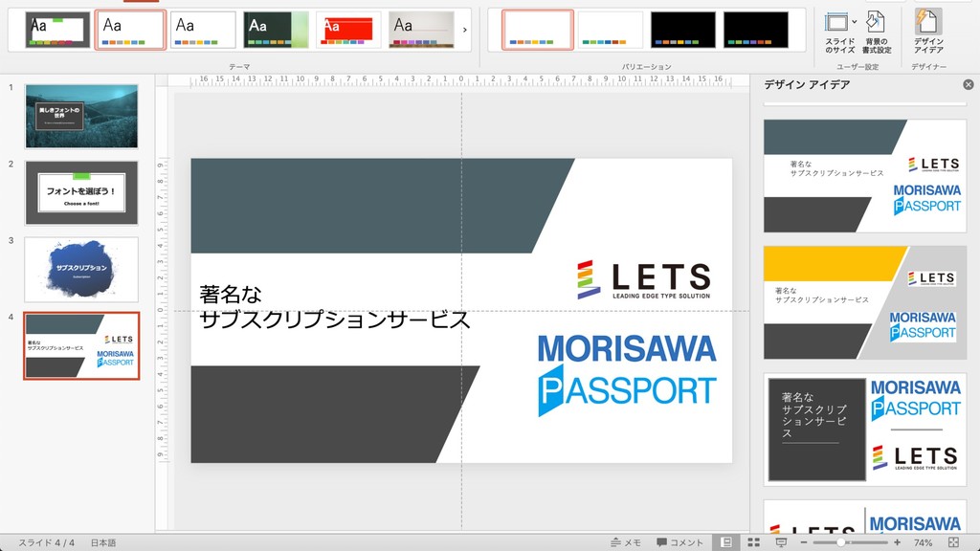Image resolution: width=980 pixels, height=551 pixels.
Task: Click the language indicator 日本語
Action: [x=103, y=542]
